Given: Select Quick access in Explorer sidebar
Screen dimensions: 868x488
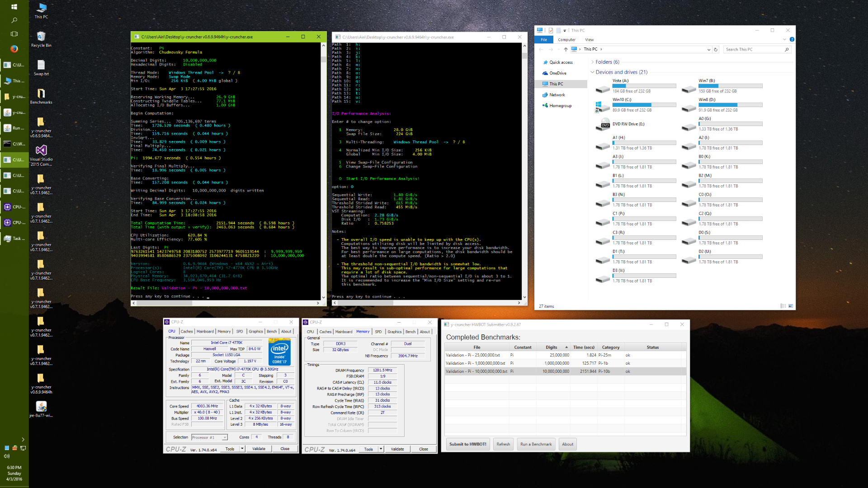Looking at the screenshot, I should [561, 62].
